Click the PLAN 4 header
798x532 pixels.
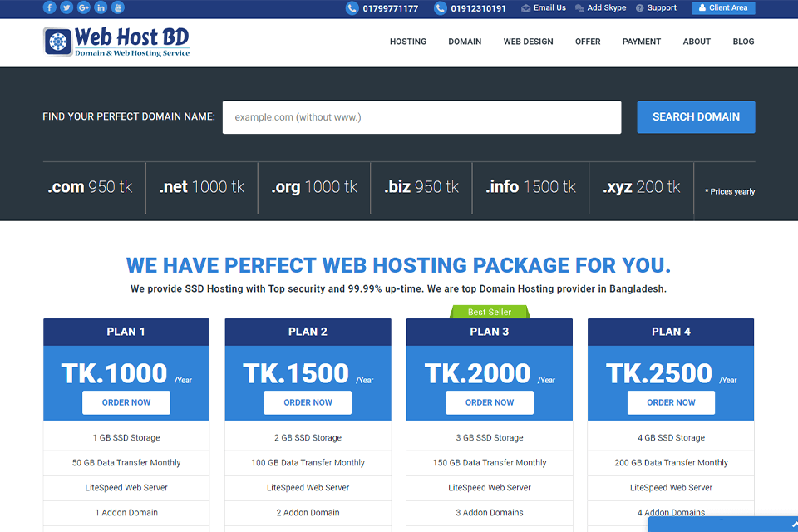pos(671,332)
